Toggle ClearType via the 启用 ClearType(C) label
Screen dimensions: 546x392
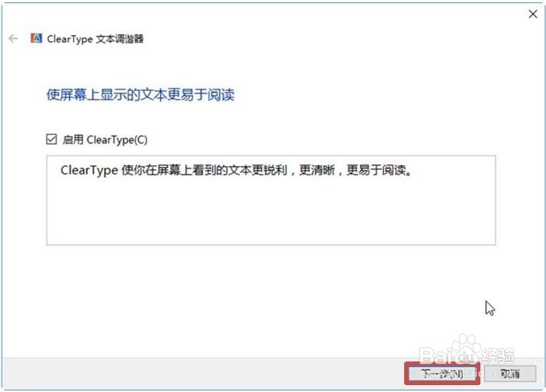coord(104,140)
